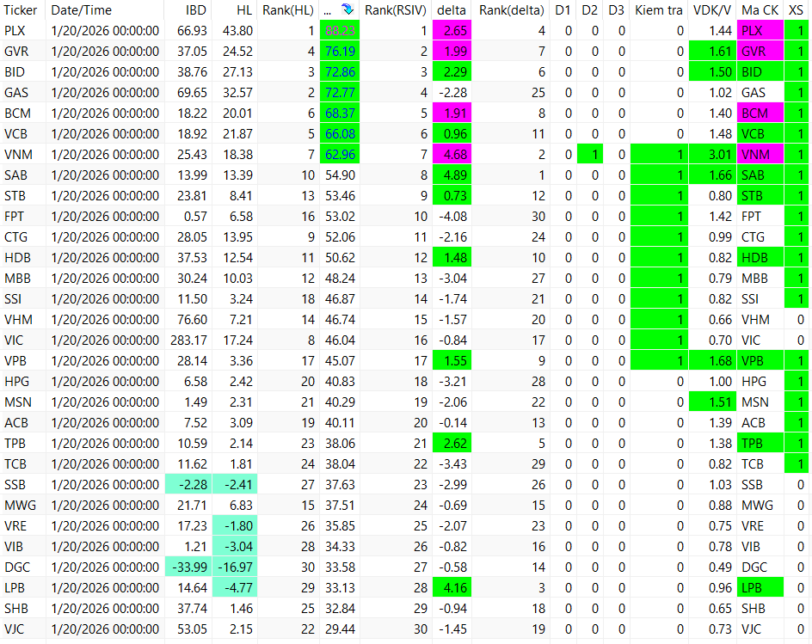Click the IBD value 76.60 for VHM

tap(192, 319)
